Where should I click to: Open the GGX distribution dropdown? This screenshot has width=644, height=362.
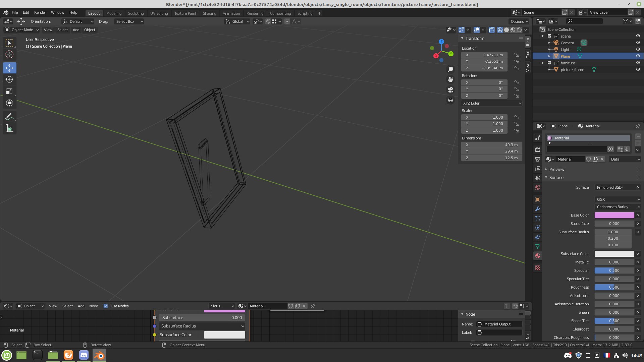point(618,199)
